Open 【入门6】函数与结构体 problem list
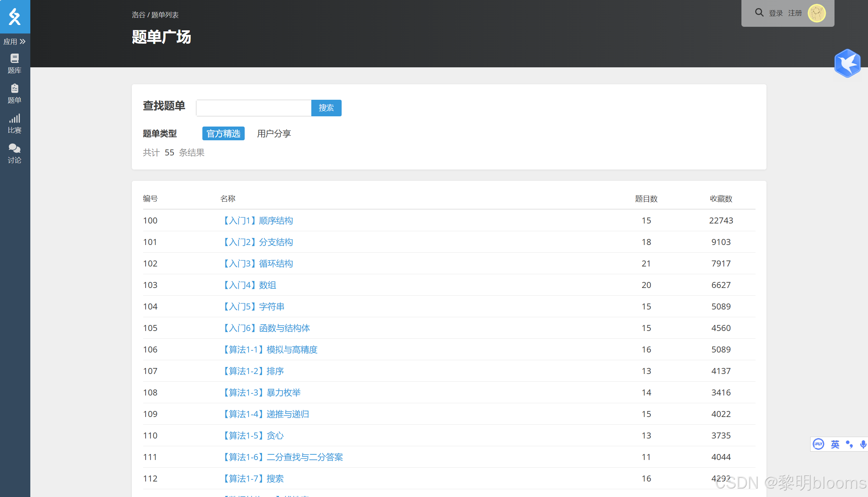Viewport: 868px width, 497px height. [x=266, y=328]
